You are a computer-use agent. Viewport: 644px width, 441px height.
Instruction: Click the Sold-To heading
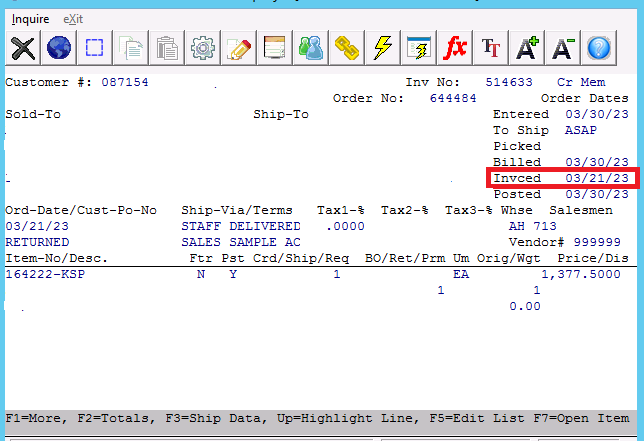33,114
